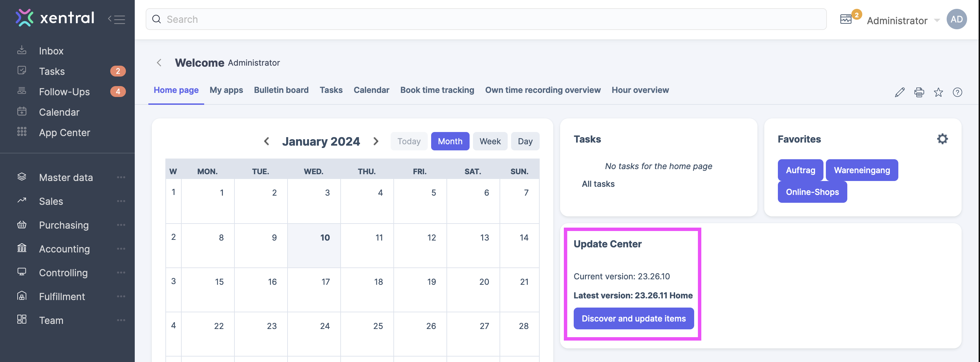This screenshot has width=980, height=362.
Task: Open the Auftrag favorite
Action: pyautogui.click(x=800, y=170)
